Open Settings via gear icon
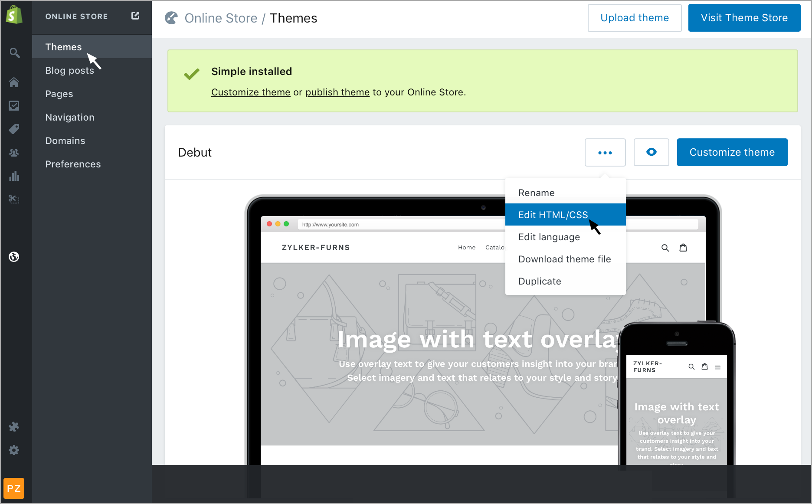 point(14,450)
